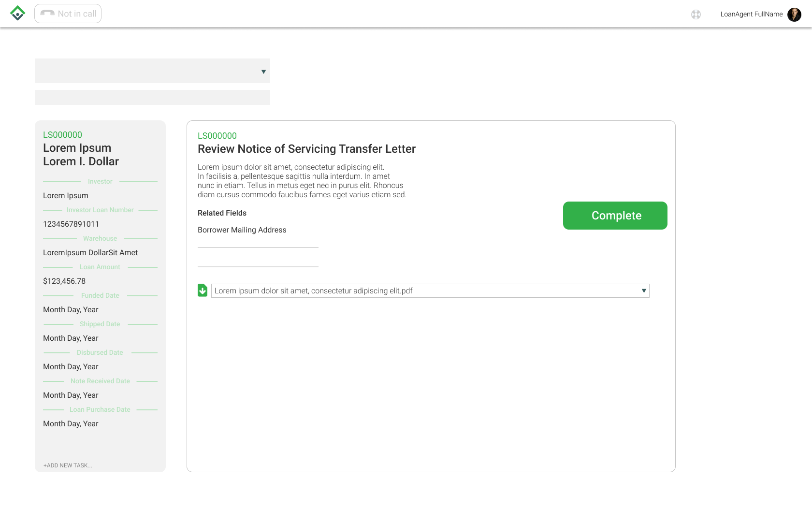Select the Loan Amount value $123,456.78

coord(64,281)
